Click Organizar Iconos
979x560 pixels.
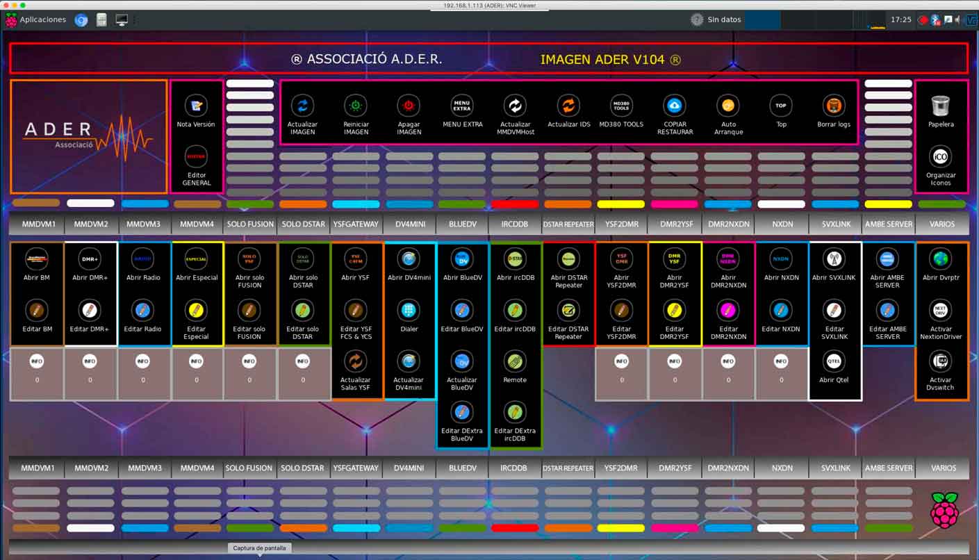[x=940, y=157]
